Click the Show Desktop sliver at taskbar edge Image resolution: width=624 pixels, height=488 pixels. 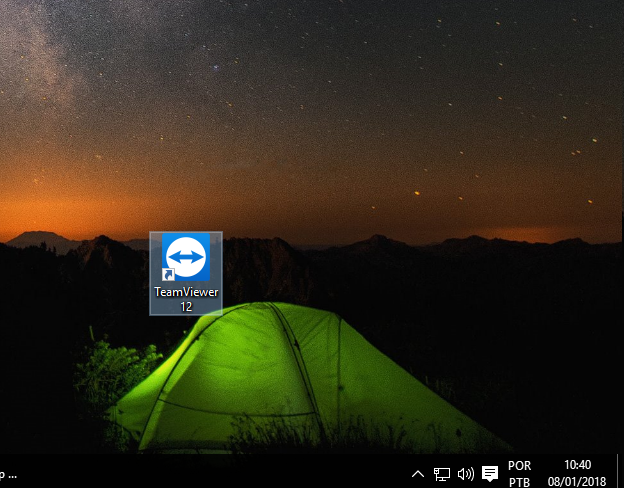pyautogui.click(x=621, y=473)
